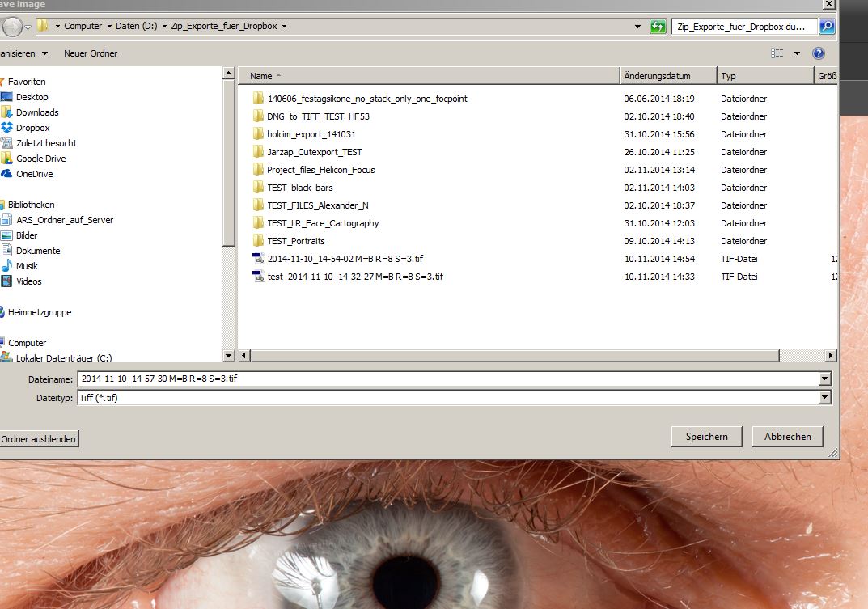868x609 pixels.
Task: Select the OneDrive cloud icon
Action: (6, 174)
